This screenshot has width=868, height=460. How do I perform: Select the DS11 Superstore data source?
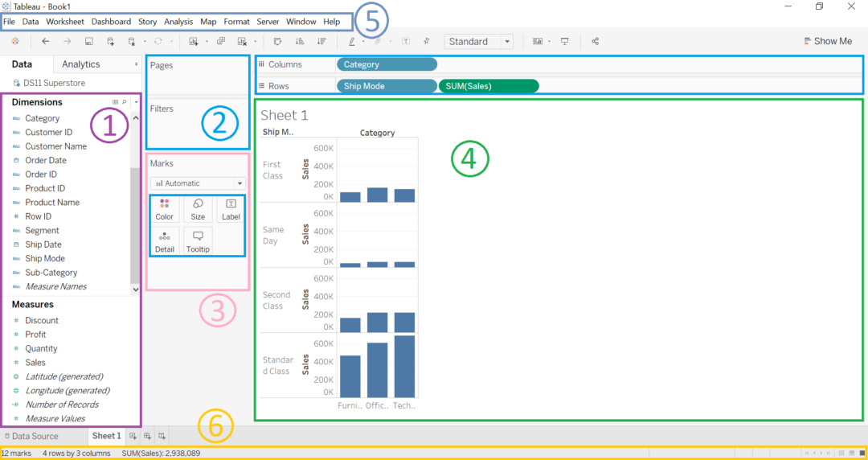[x=49, y=83]
